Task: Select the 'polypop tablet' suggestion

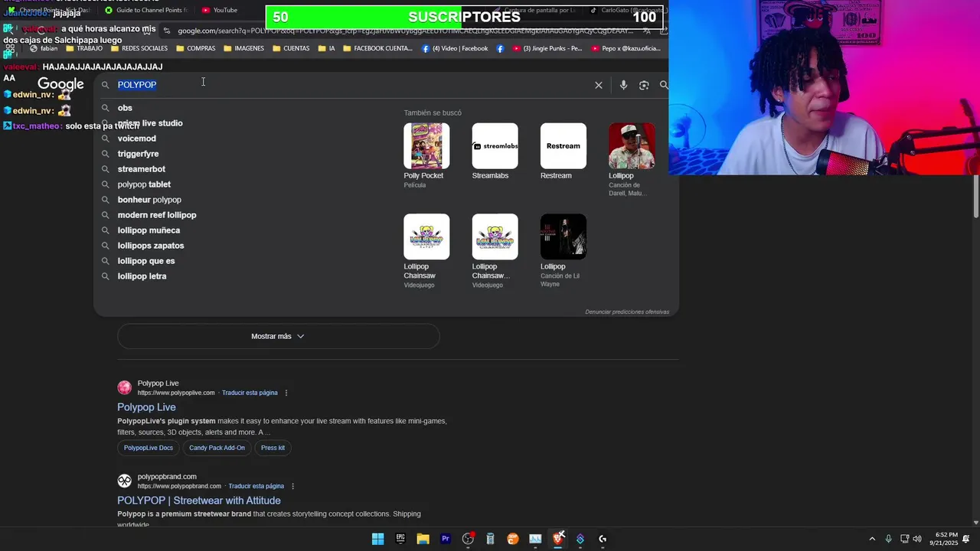Action: pos(144,184)
